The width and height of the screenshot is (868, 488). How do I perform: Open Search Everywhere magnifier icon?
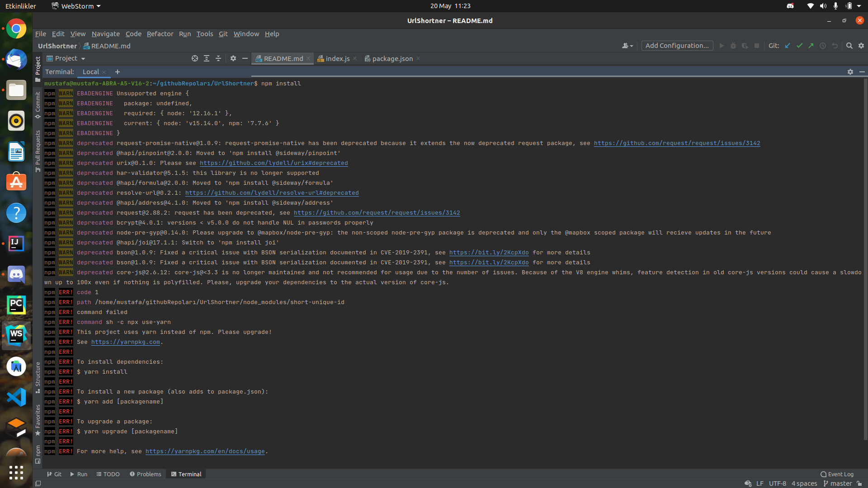tap(849, 46)
